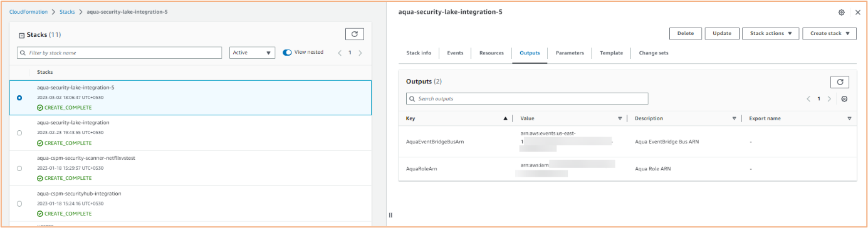Go to next page of stacks
868x228 pixels.
[360, 53]
